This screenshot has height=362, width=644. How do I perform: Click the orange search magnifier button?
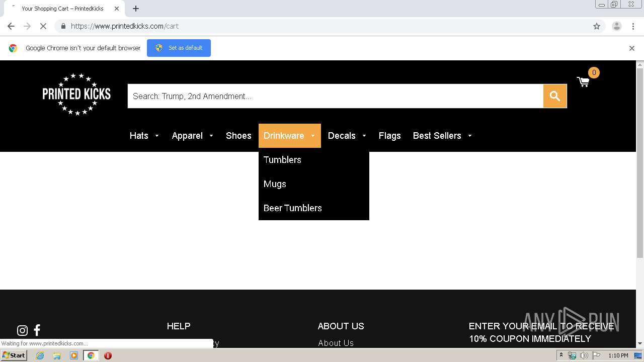click(555, 96)
